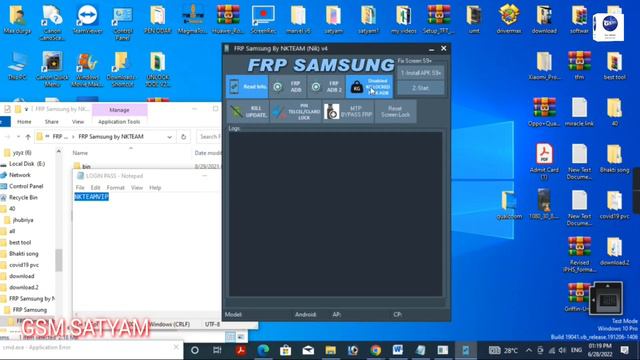Open Control Panel desktop shortcut

click(x=123, y=22)
